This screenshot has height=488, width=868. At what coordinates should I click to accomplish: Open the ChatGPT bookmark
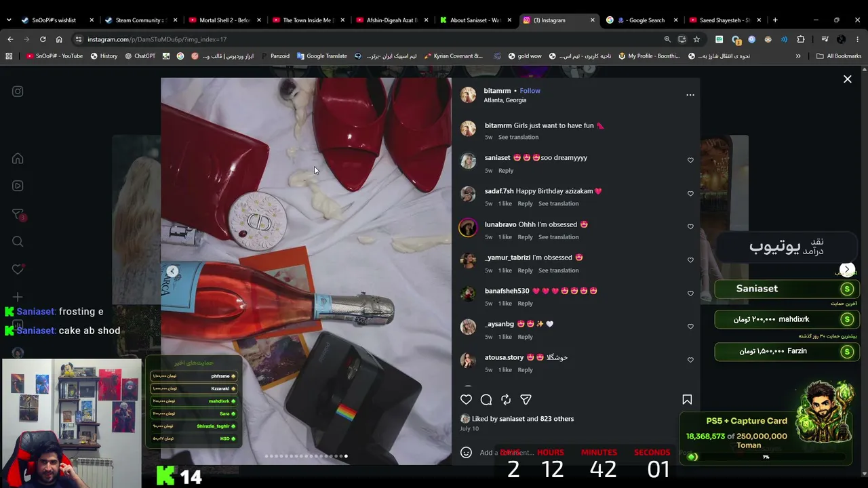[x=140, y=56]
